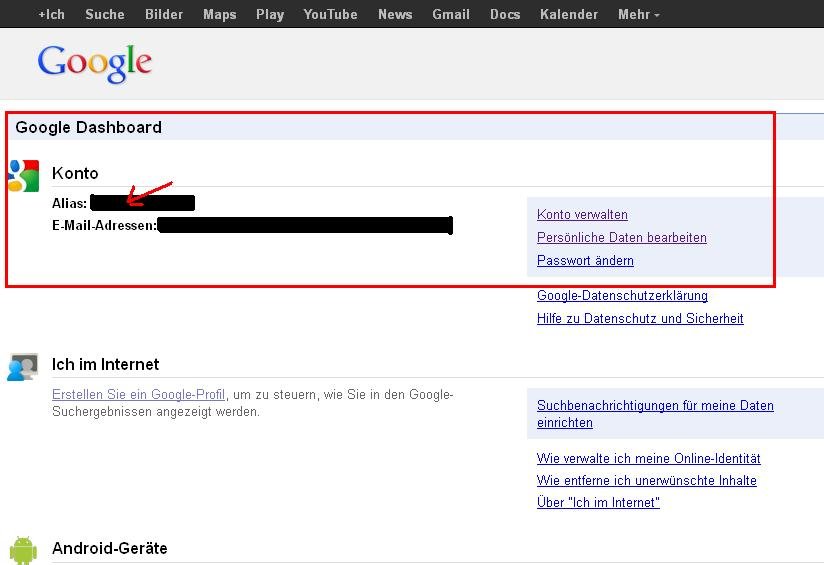Click the Ich im Internet heading

[106, 364]
